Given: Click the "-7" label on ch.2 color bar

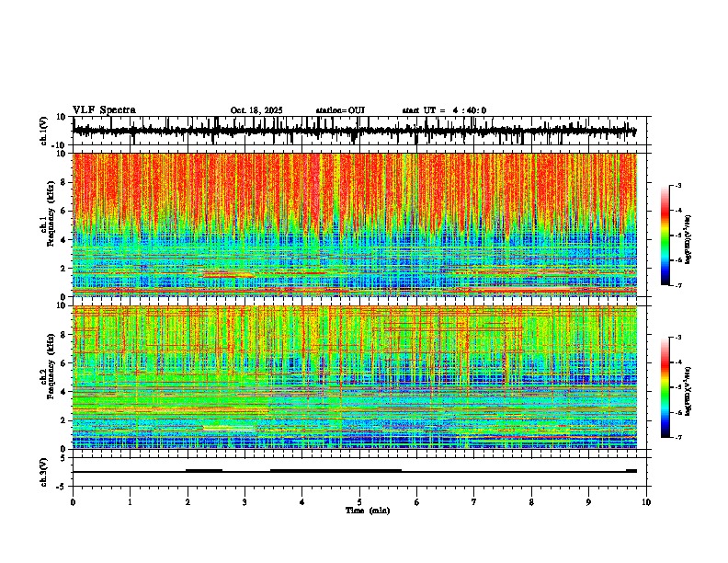Looking at the screenshot, I should coord(678,438).
